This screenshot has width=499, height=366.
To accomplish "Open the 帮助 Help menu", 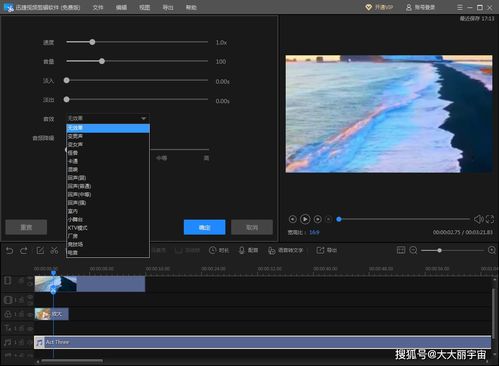I will [191, 7].
